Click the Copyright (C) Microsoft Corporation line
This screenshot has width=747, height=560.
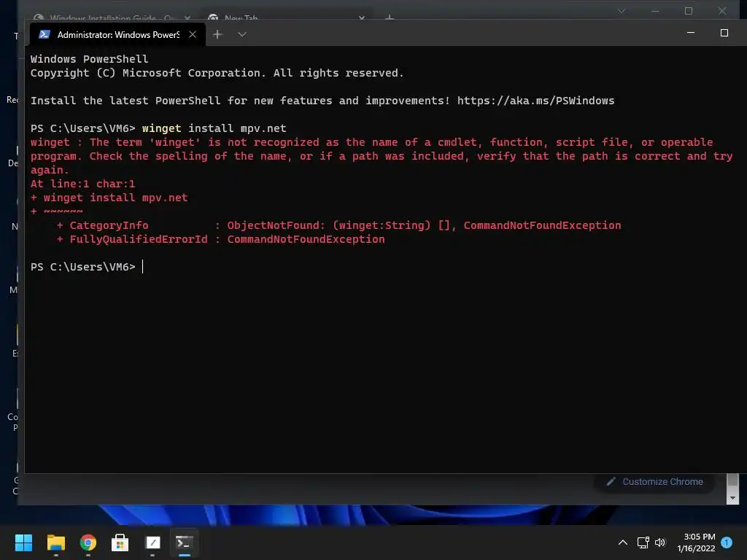217,73
